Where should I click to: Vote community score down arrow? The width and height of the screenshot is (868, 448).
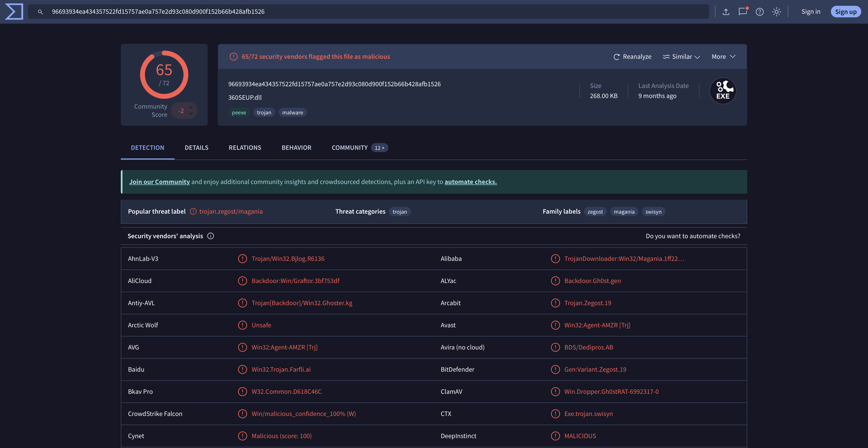click(191, 114)
